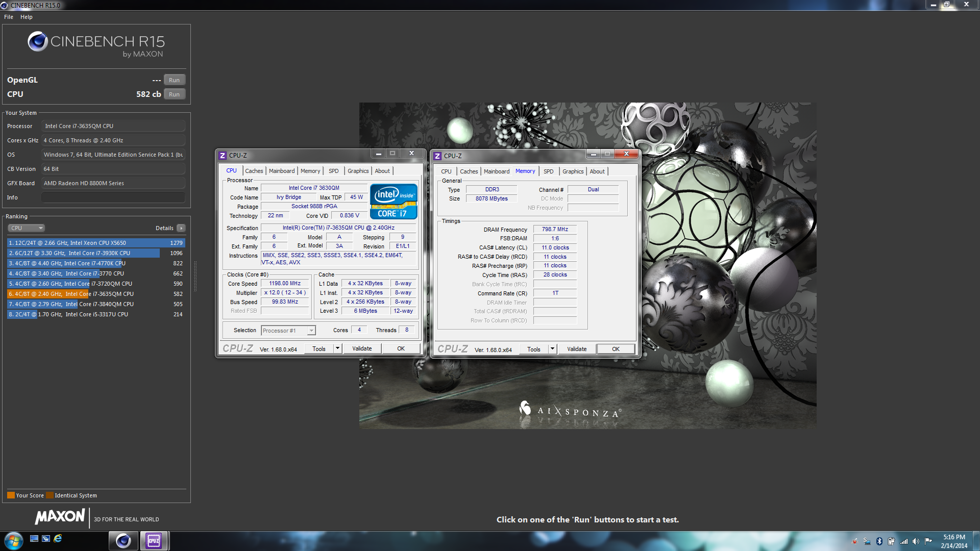The image size is (980, 551).
Task: Activate Cinebench taskbar button
Action: coord(123,541)
